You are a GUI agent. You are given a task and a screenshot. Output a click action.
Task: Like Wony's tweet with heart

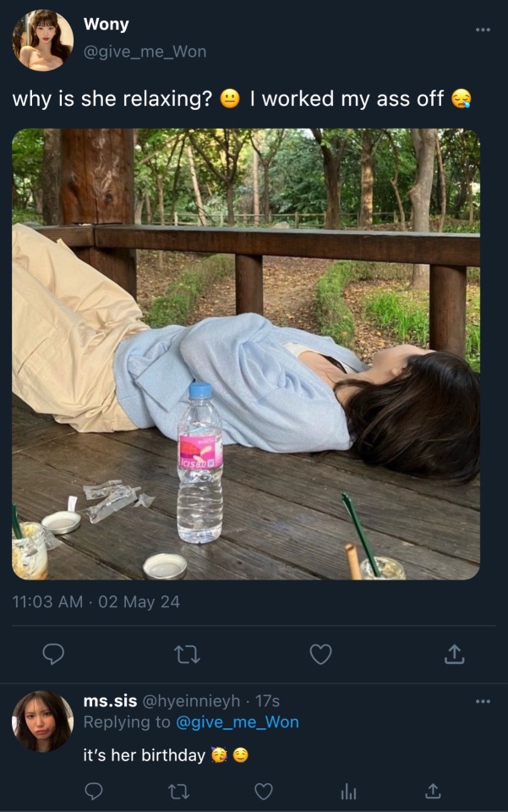[x=320, y=654]
